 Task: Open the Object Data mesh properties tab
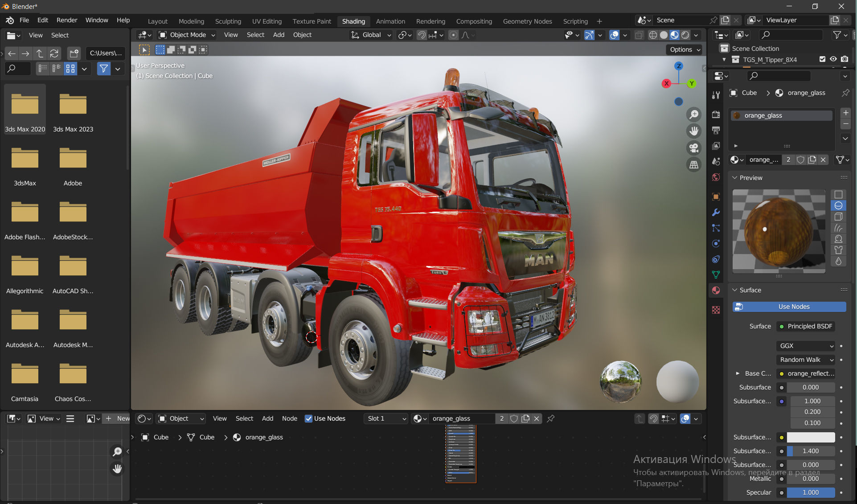pos(716,275)
